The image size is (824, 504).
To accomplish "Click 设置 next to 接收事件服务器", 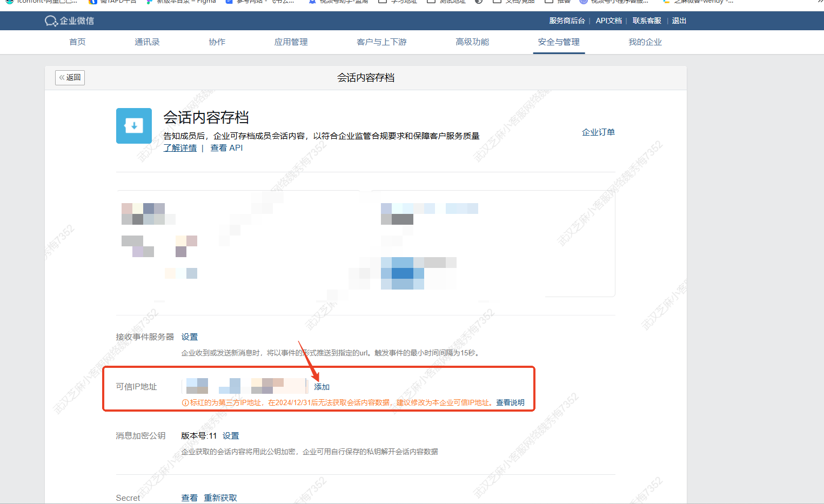I will pyautogui.click(x=190, y=337).
